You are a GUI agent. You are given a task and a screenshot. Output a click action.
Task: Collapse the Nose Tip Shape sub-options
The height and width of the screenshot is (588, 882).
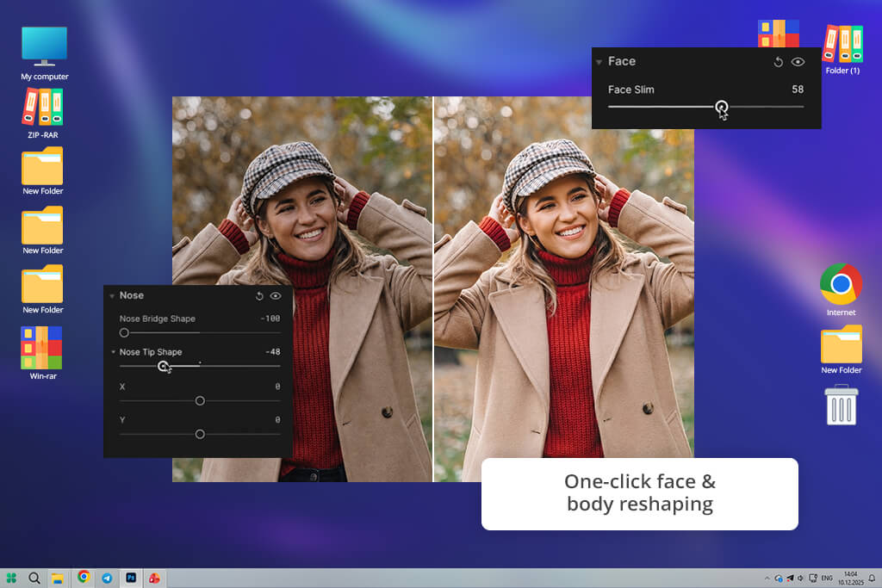113,352
